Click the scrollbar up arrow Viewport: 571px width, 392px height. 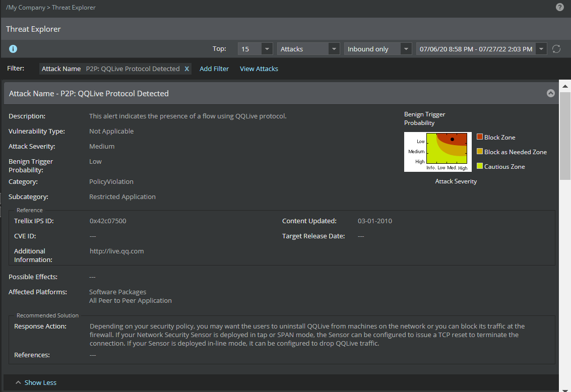tap(565, 86)
